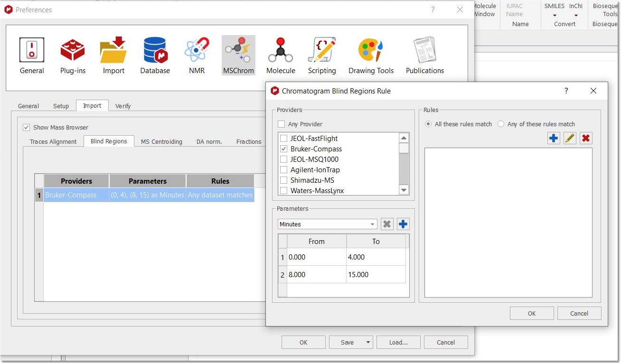This screenshot has height=364, width=621.
Task: Click Load... in Preferences window
Action: tap(398, 342)
